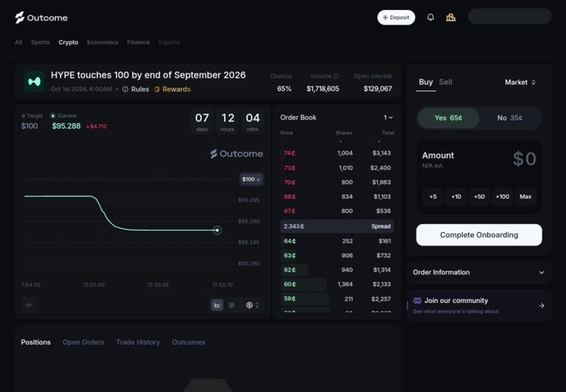Click the 70¢ ask row
This screenshot has width=566, height=392.
[x=337, y=182]
